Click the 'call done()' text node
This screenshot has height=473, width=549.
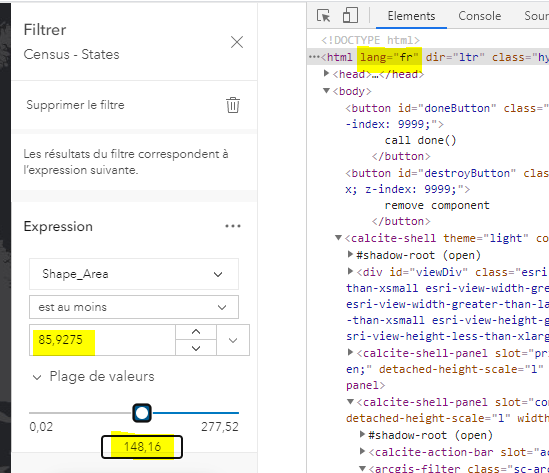click(420, 140)
